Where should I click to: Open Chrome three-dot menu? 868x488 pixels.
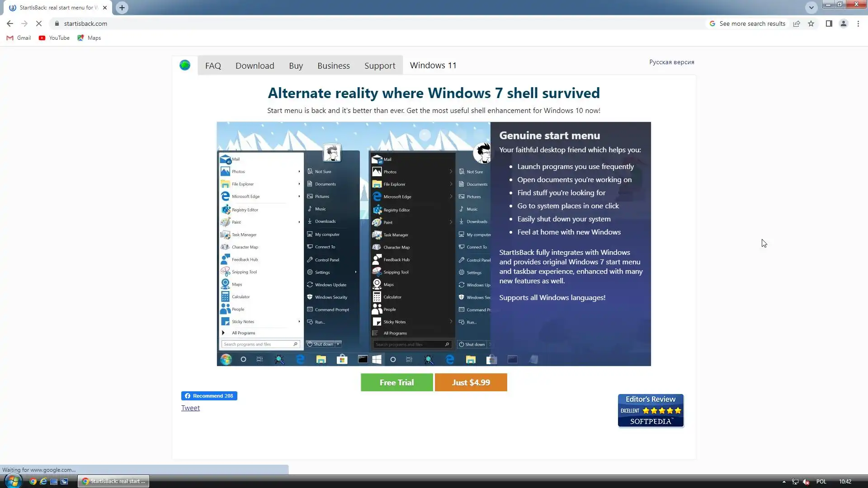pyautogui.click(x=858, y=23)
